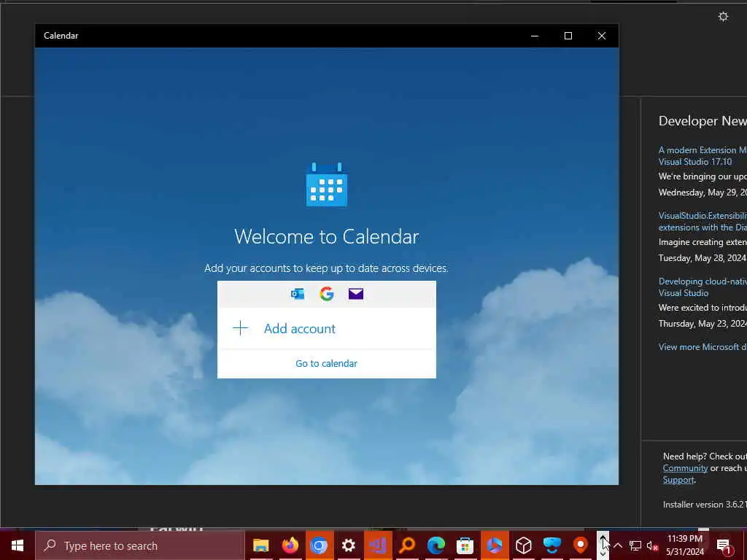Click the 'Welcome to Calendar' heading
Viewport: 747px width, 560px height.
pos(327,237)
